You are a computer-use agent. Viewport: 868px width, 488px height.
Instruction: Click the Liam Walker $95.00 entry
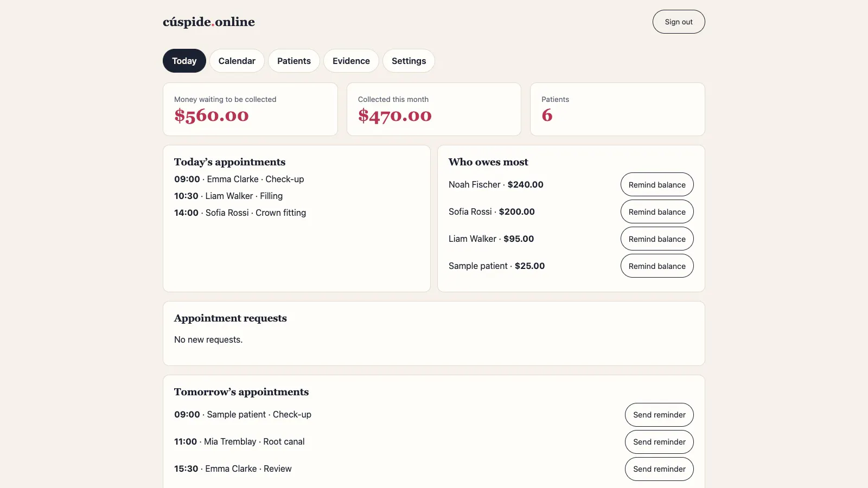tap(491, 239)
